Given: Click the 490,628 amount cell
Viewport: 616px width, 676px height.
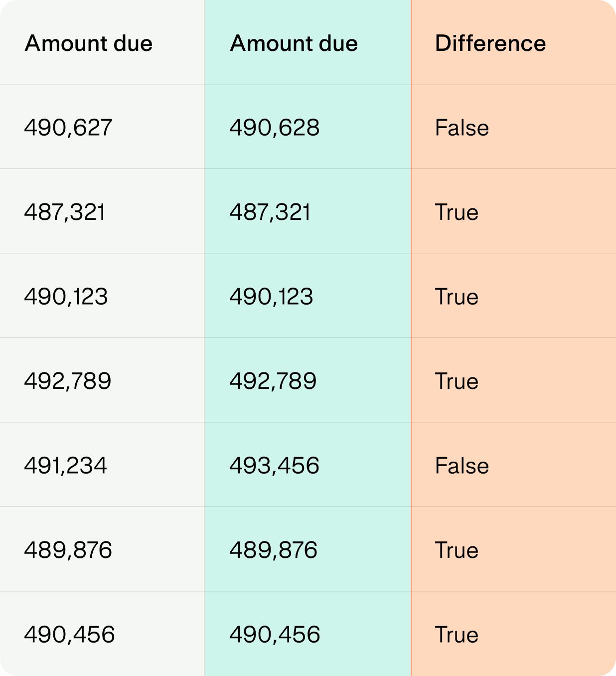Looking at the screenshot, I should pyautogui.click(x=275, y=128).
